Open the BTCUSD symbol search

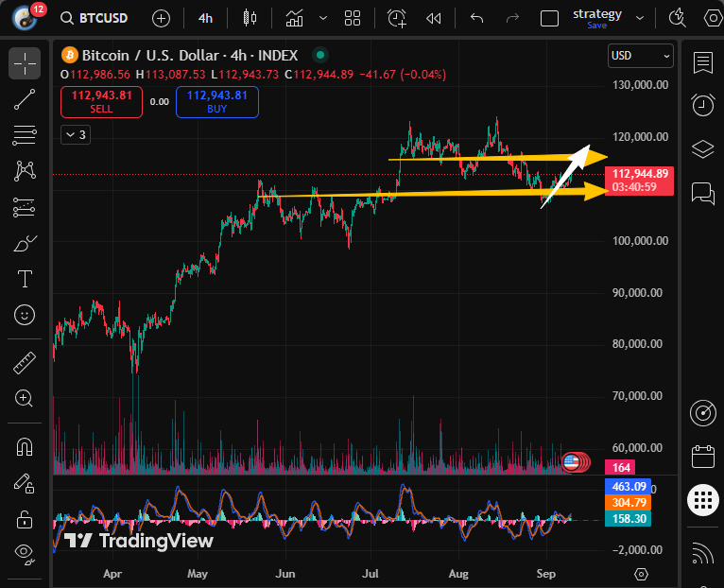point(95,18)
